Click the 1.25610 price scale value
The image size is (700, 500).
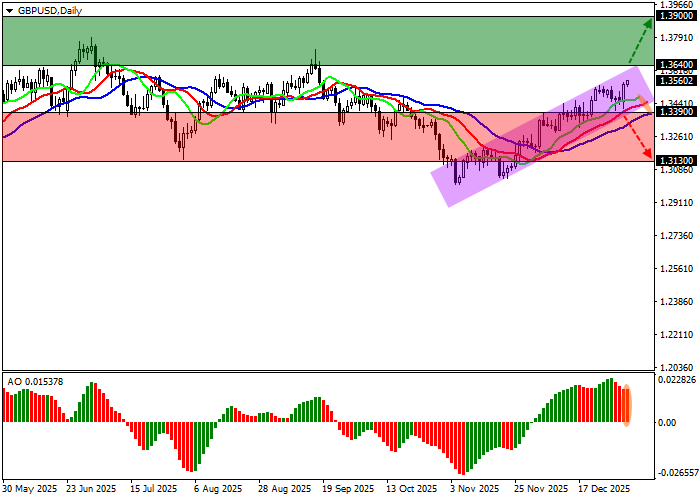point(677,268)
